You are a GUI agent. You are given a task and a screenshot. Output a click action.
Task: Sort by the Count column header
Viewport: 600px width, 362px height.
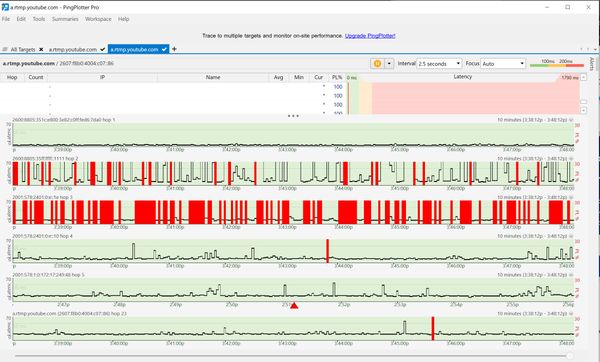[36, 77]
